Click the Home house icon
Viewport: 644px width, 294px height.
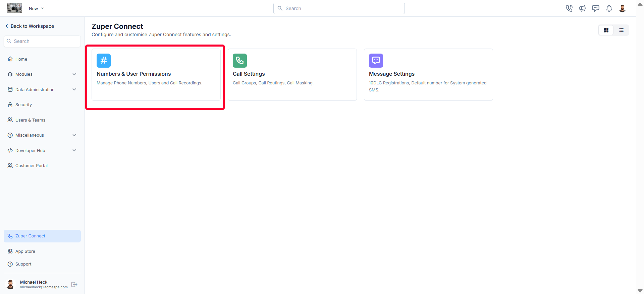10,59
